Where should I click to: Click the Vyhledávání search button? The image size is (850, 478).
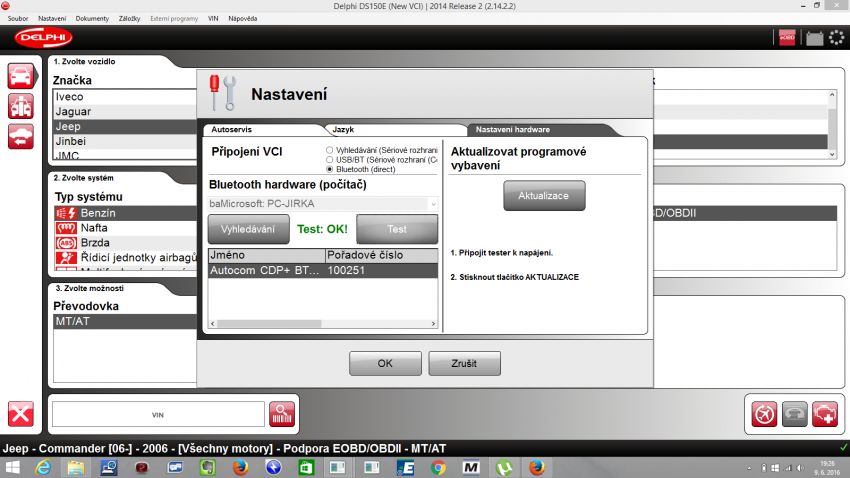coord(248,229)
